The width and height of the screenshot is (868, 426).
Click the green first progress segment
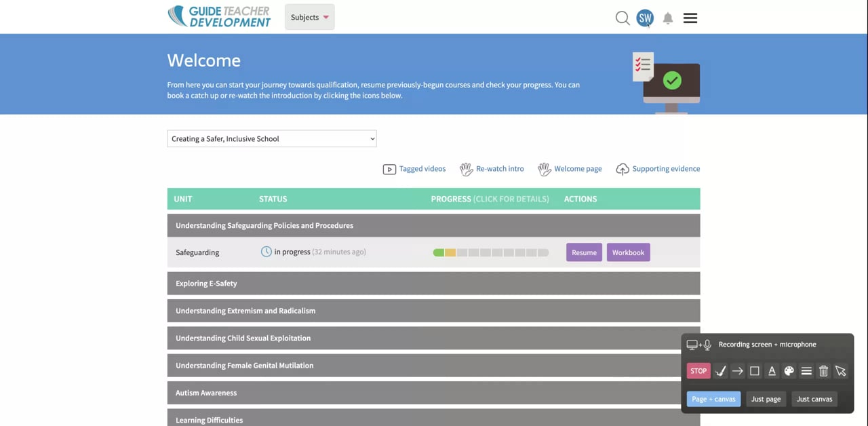pos(439,252)
